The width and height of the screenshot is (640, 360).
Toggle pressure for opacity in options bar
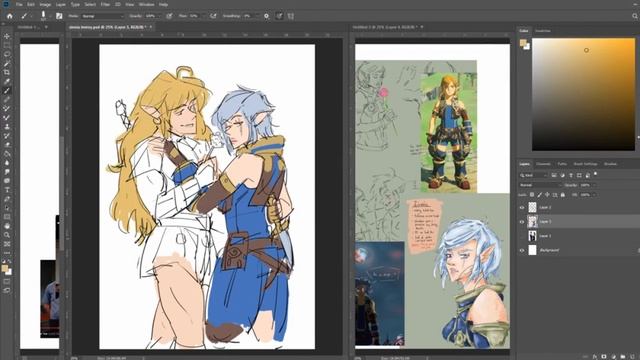pyautogui.click(x=169, y=16)
